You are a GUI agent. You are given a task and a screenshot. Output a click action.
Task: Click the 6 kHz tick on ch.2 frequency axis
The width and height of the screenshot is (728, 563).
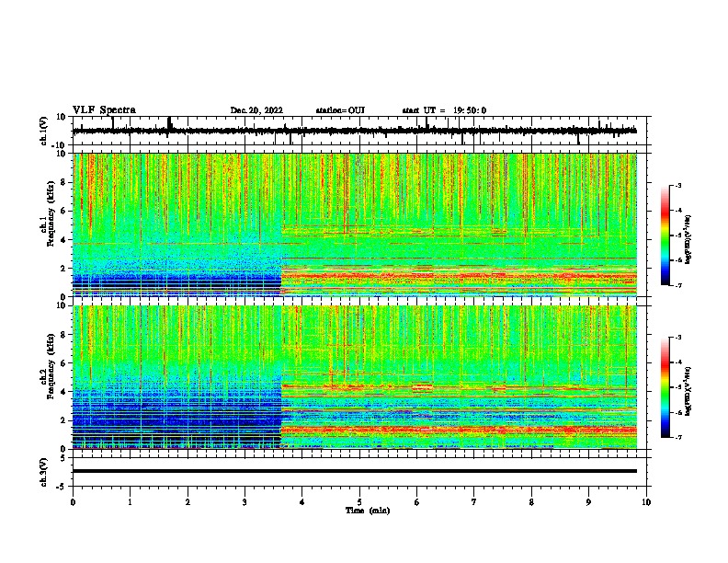pos(64,363)
